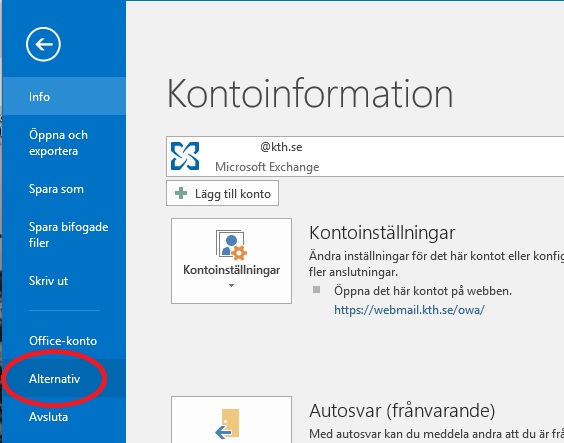Click the Autosvar (frånvarande) heading
Image resolution: width=564 pixels, height=443 pixels.
(402, 411)
